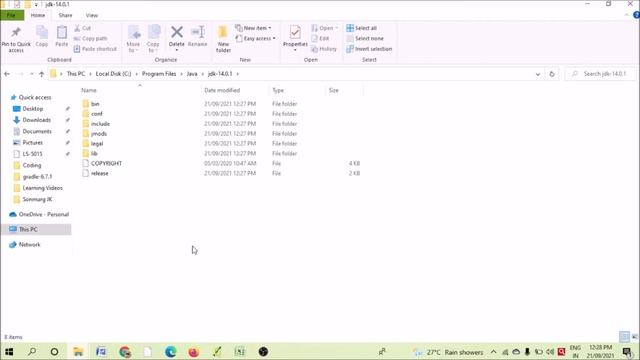The image size is (640, 360).
Task: Open the Windows Start menu
Action: [x=9, y=351]
